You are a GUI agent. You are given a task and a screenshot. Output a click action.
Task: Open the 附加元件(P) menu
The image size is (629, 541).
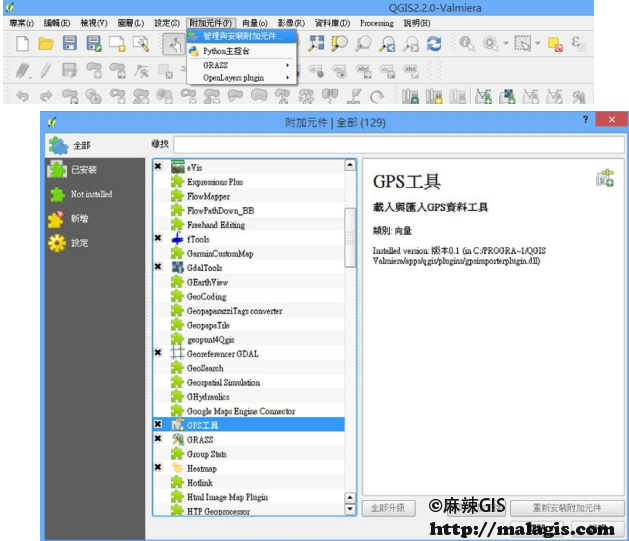click(x=211, y=23)
